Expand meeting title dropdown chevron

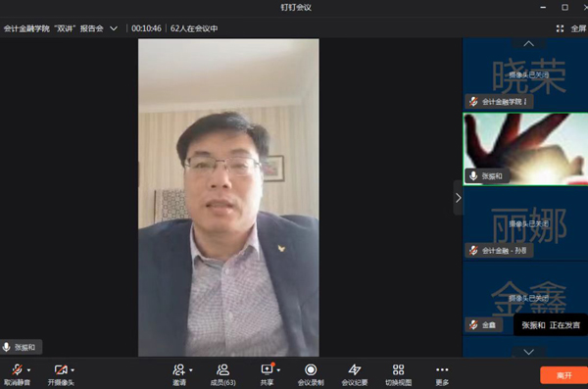[x=114, y=28]
